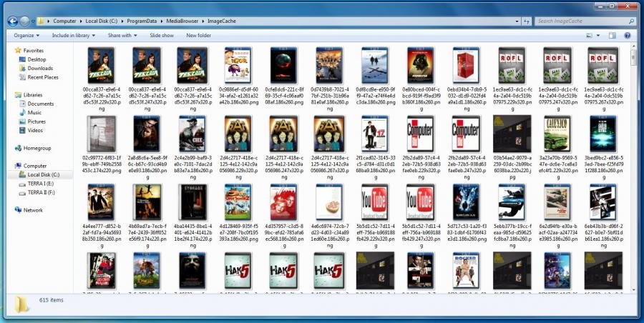644x323 pixels.
Task: Select Network in navigation pane
Action: pyautogui.click(x=33, y=210)
